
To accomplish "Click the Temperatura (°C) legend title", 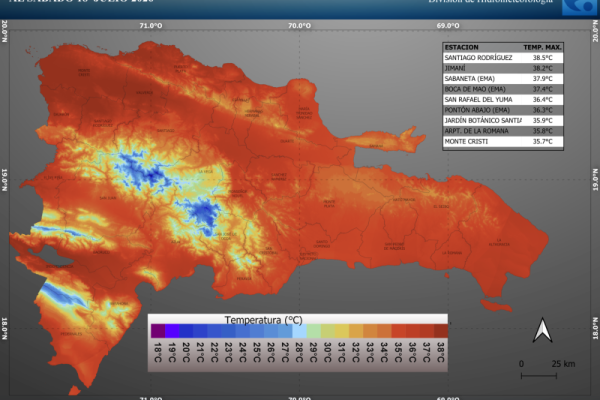I will click(x=263, y=320).
